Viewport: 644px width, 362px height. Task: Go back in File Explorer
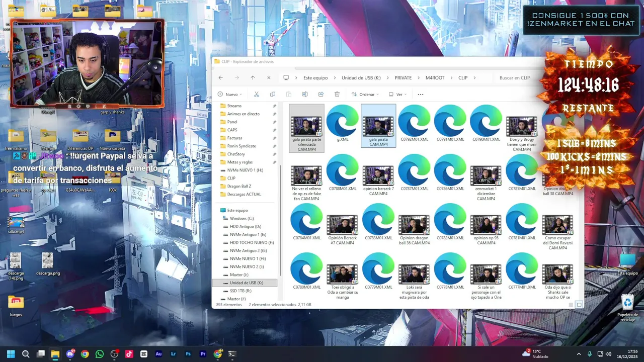220,78
